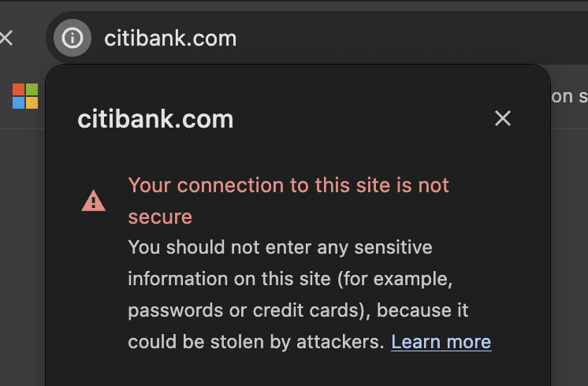This screenshot has height=386, width=588.
Task: Open the Learn more link
Action: click(441, 341)
